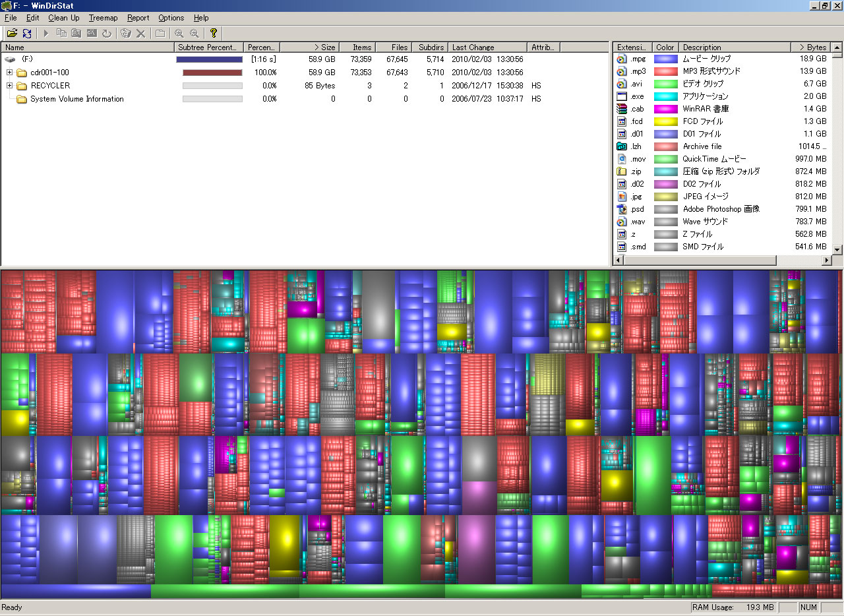Expand the RECYCLER folder node

[10, 86]
